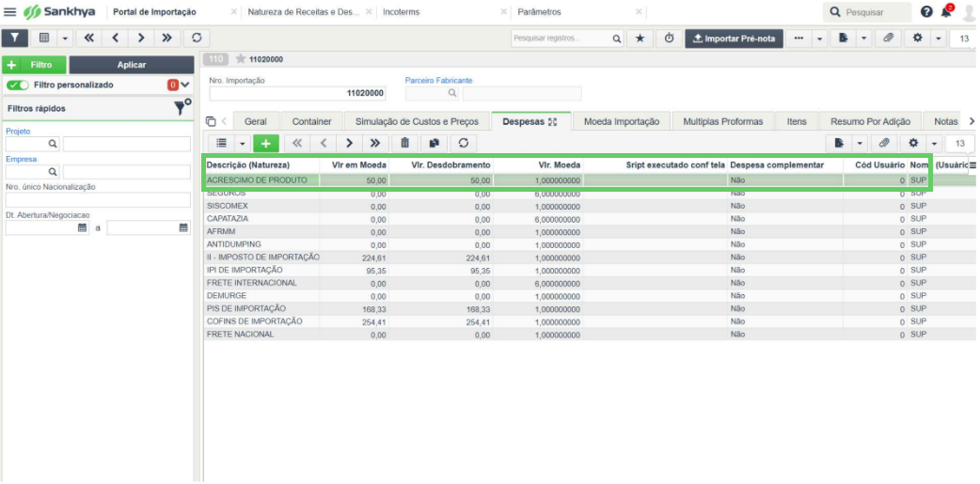Image resolution: width=980 pixels, height=484 pixels.
Task: Click the search icon beside Projeto
Action: click(x=53, y=145)
